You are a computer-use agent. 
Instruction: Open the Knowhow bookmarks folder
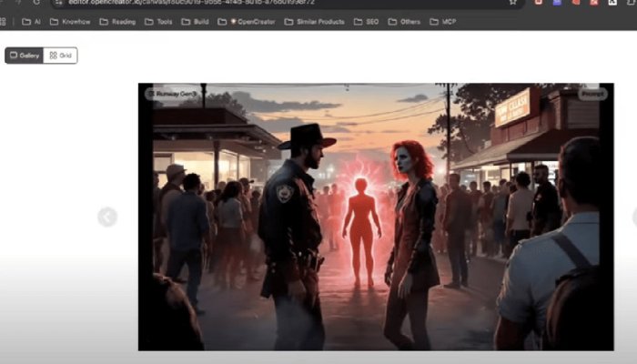pos(70,22)
